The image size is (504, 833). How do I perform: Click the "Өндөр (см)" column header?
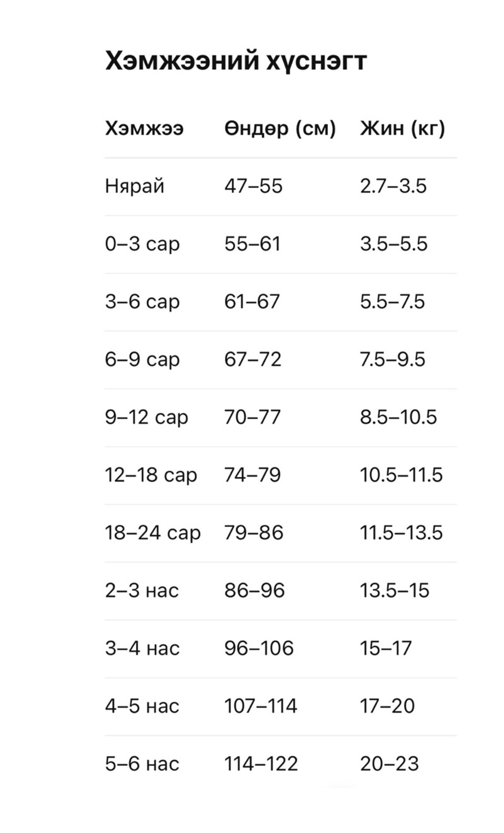[x=280, y=129]
